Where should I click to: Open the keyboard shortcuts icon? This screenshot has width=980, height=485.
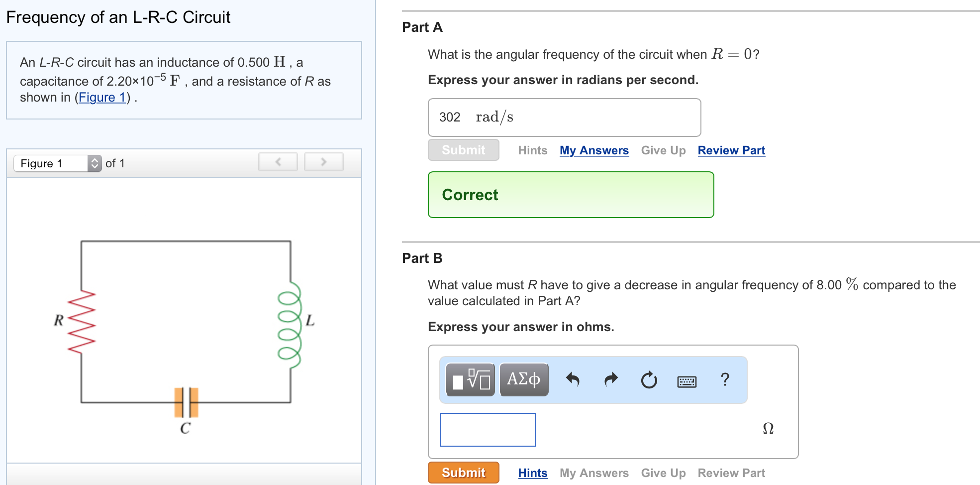point(686,381)
